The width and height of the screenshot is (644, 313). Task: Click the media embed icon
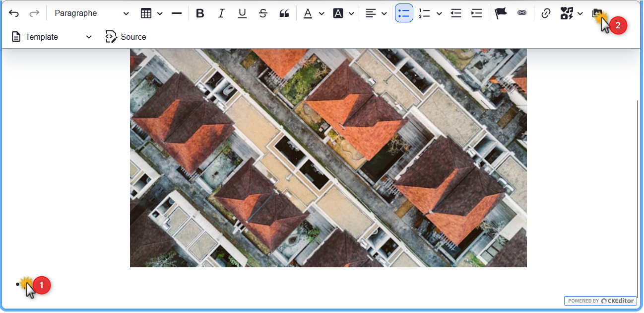point(567,13)
